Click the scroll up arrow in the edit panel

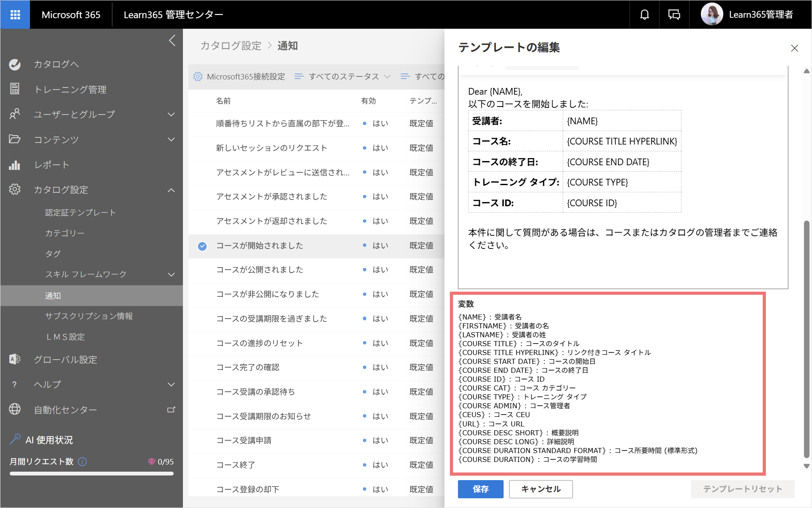(807, 71)
